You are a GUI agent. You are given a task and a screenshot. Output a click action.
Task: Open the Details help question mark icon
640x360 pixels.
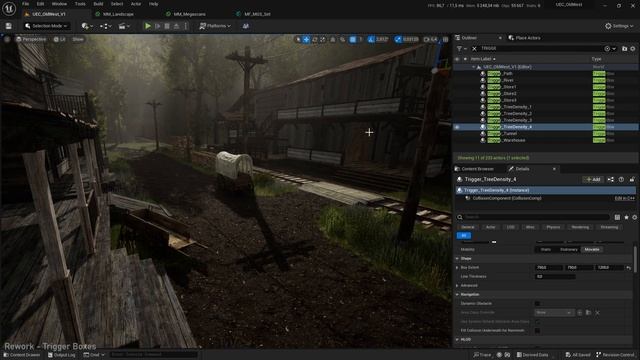click(621, 179)
